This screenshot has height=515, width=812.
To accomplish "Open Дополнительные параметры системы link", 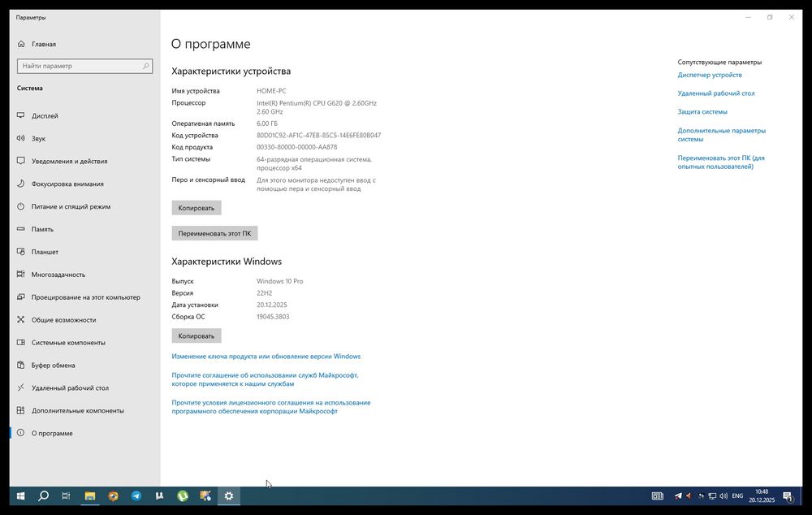I will coord(721,135).
